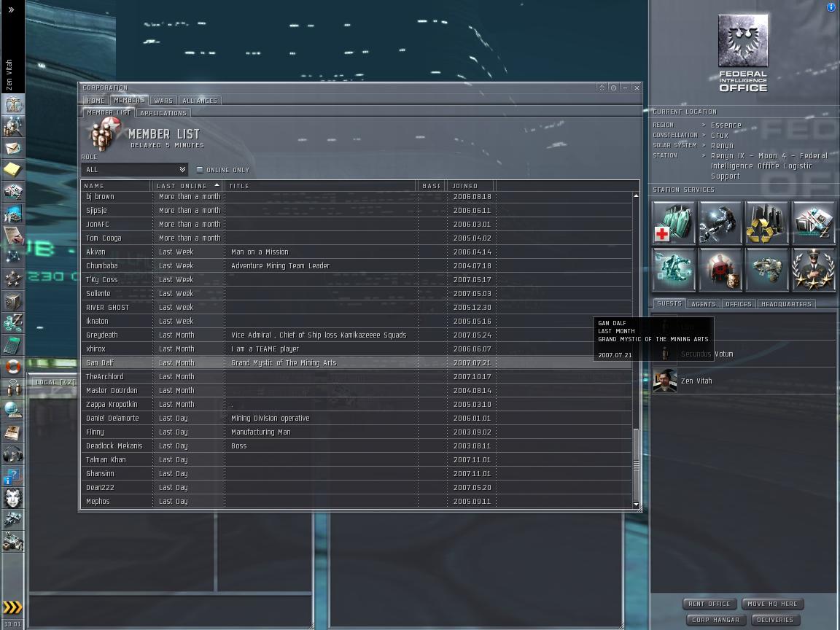Switch to the Home tab
Screen dimensions: 840x630
coord(96,101)
